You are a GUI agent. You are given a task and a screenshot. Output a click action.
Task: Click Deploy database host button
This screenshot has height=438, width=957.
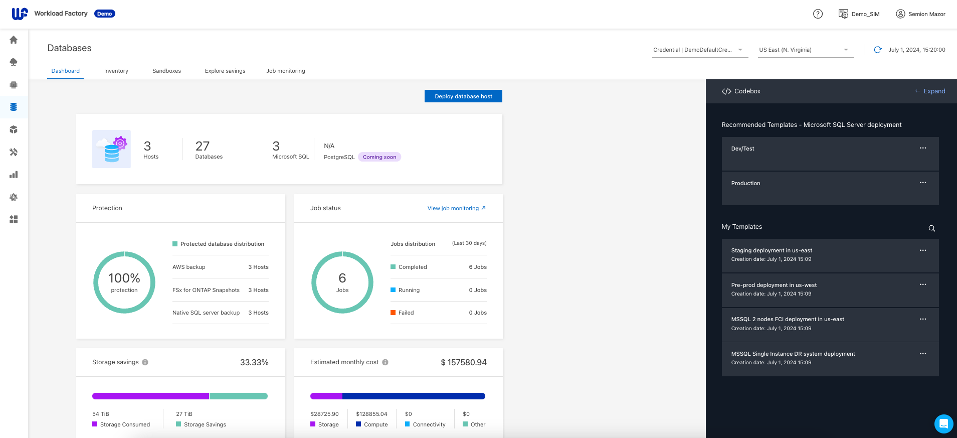463,96
